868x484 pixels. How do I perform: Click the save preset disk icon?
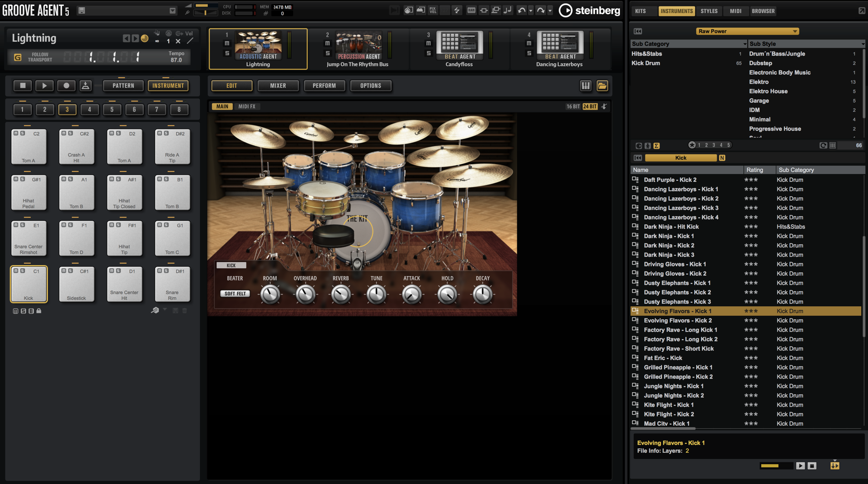coord(82,10)
